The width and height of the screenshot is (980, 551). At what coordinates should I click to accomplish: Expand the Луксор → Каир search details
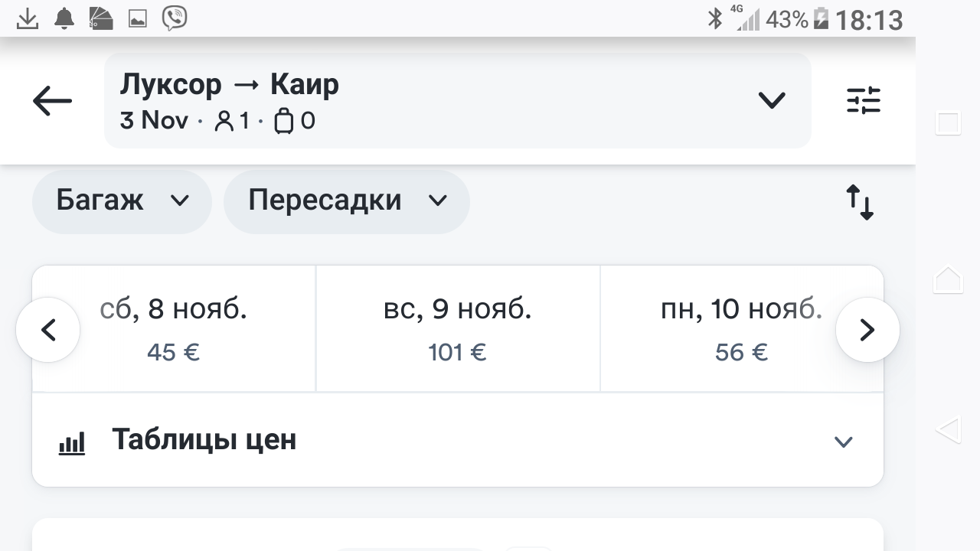[x=771, y=100]
